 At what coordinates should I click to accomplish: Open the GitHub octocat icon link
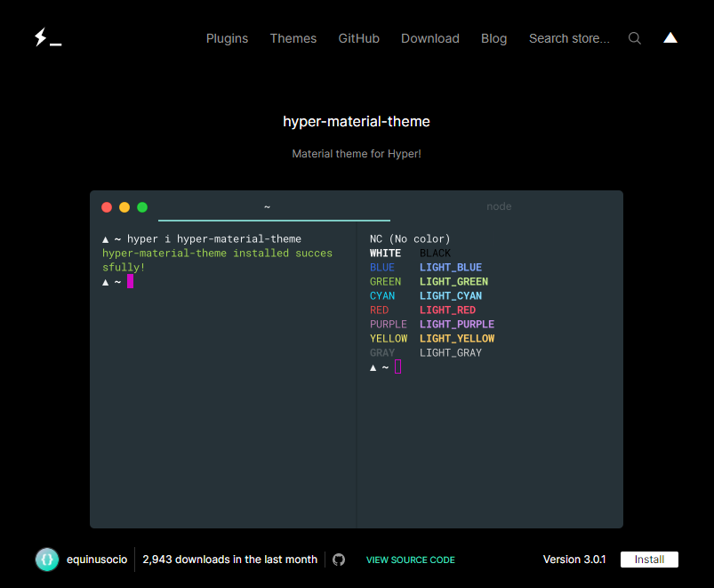339,560
